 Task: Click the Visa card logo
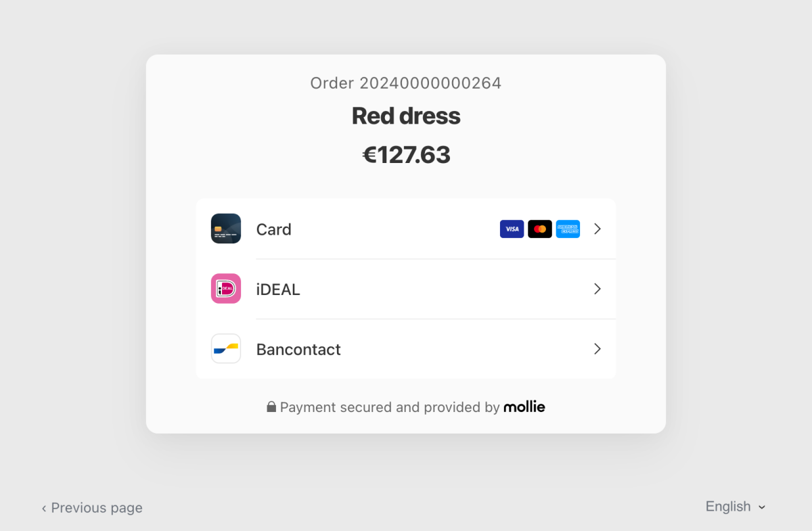pyautogui.click(x=512, y=229)
